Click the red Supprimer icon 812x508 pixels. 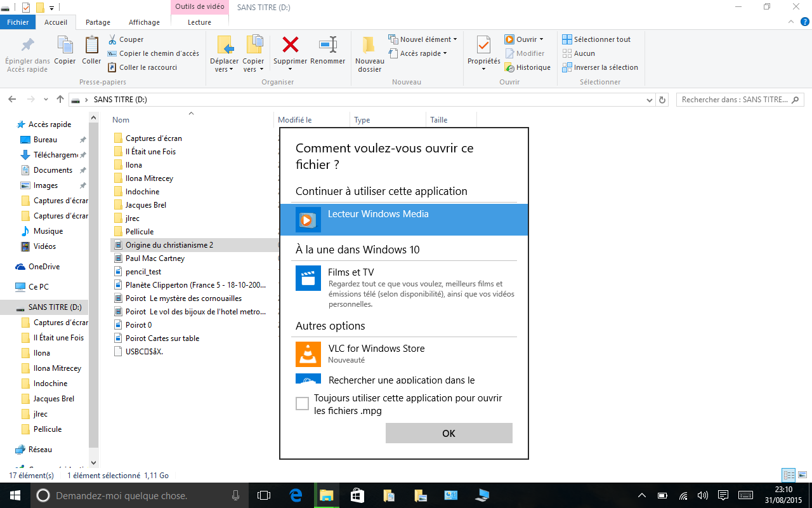point(291,44)
